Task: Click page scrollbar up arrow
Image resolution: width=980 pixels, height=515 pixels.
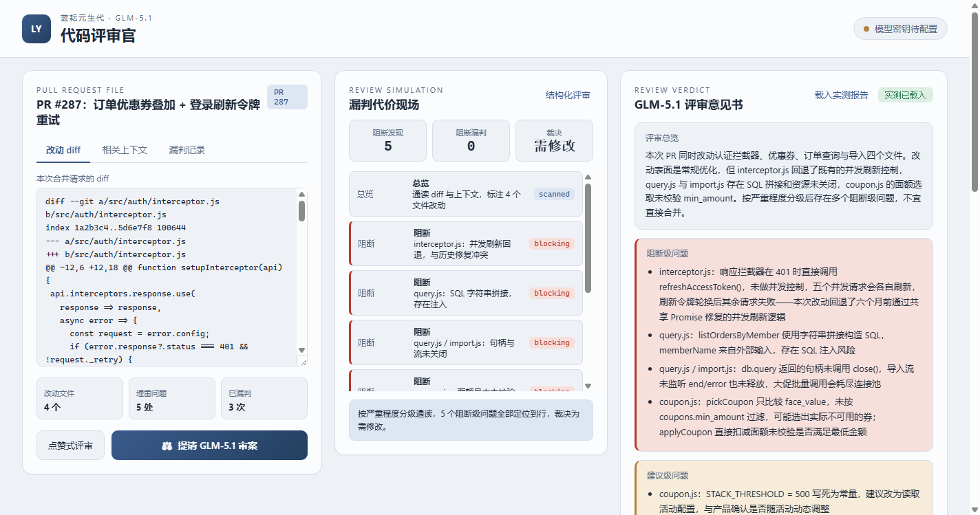Action: pyautogui.click(x=974, y=5)
